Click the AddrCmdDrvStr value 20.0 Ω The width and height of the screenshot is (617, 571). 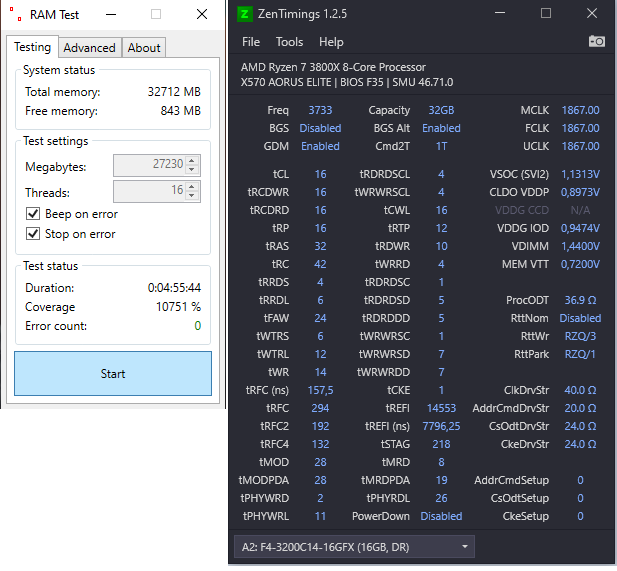(x=580, y=408)
